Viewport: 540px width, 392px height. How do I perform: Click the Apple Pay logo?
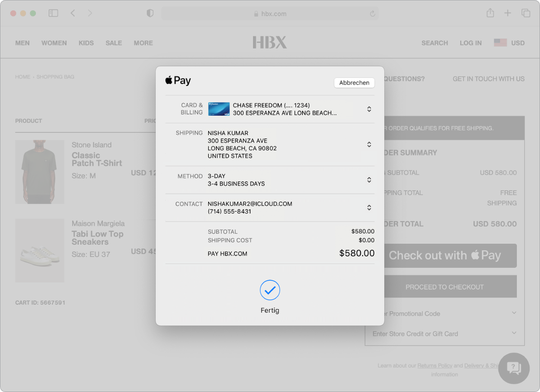178,80
